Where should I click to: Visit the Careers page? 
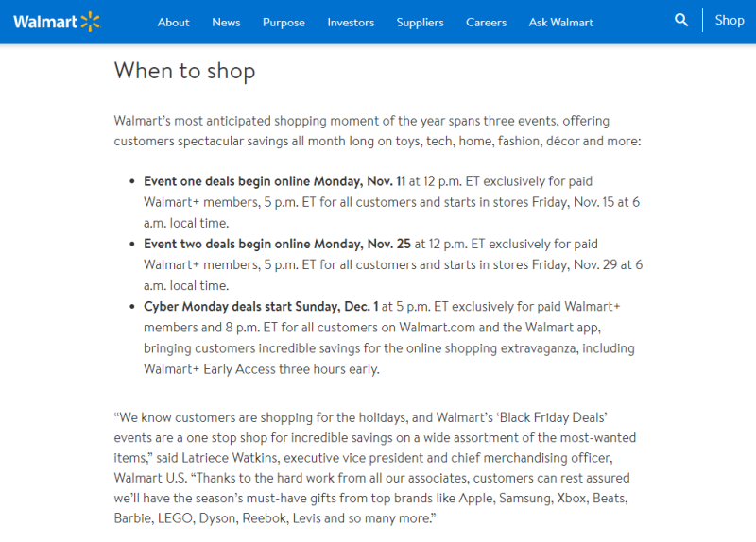click(x=486, y=22)
